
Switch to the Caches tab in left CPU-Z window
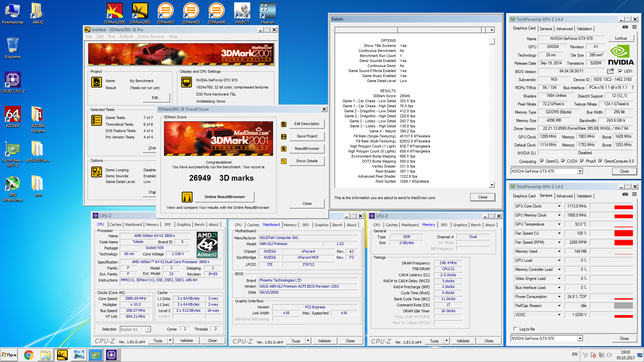[115, 225]
